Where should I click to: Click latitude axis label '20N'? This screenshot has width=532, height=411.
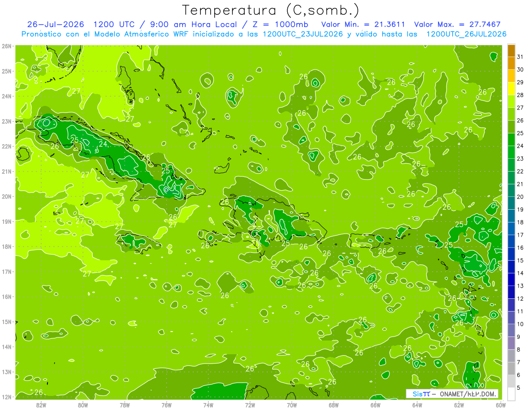[6, 196]
